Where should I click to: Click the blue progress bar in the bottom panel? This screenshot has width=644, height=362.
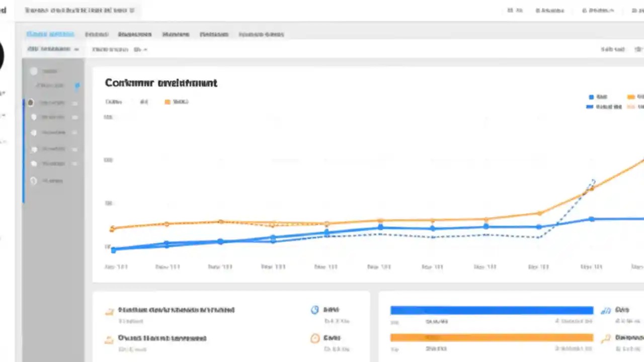coord(492,310)
